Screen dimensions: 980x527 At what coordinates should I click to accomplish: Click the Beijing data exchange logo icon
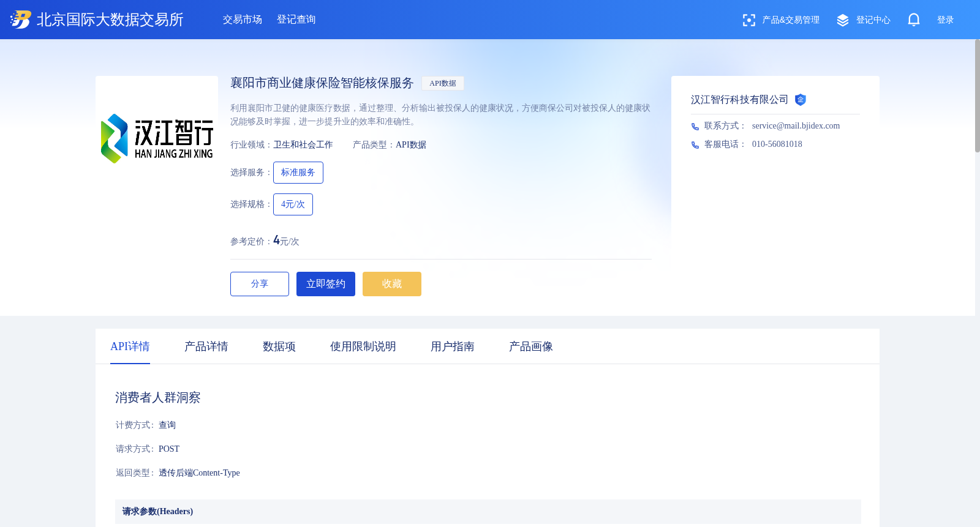tap(20, 20)
